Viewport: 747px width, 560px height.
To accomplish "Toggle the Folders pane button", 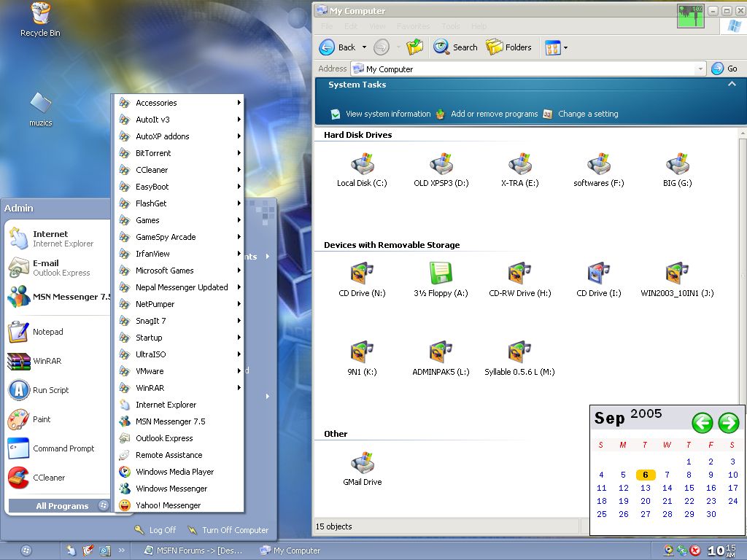I will click(508, 47).
